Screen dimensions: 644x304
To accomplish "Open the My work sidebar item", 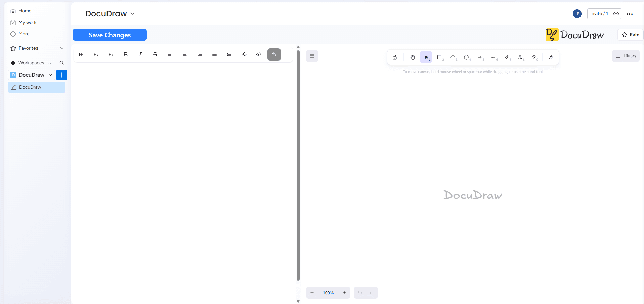I will tap(27, 22).
